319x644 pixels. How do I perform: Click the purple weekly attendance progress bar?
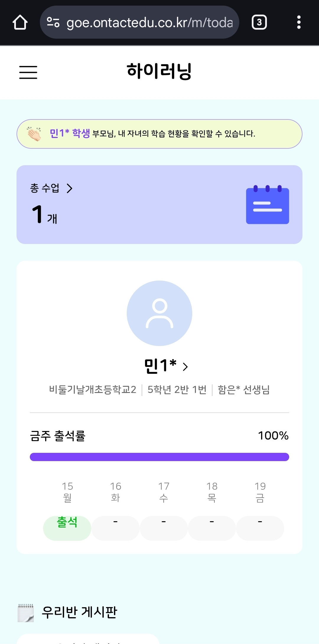tap(159, 457)
